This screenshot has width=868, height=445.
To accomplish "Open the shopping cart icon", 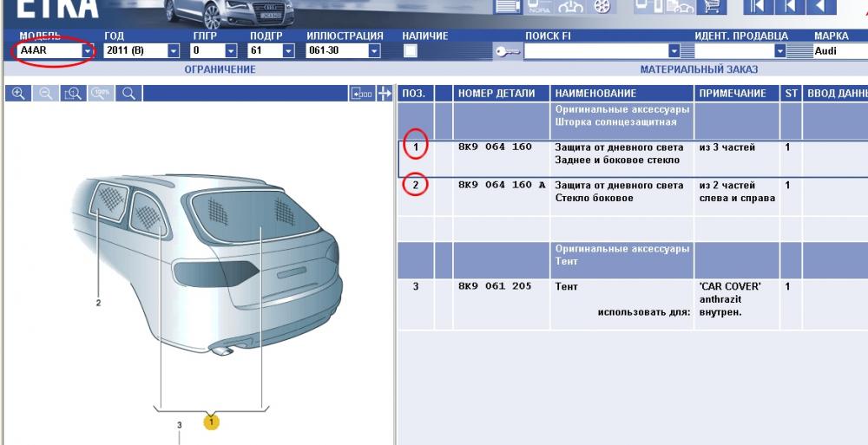I will [x=712, y=7].
